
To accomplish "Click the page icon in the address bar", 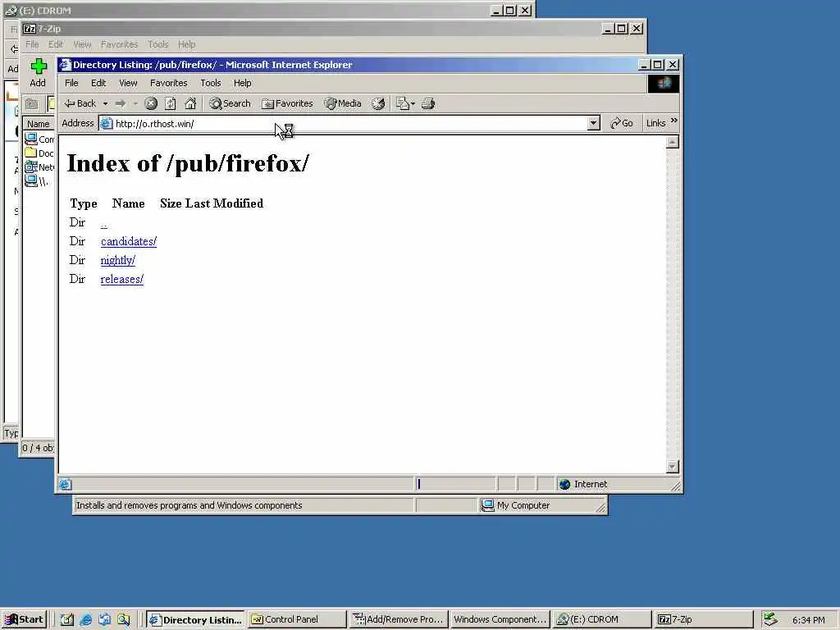I will click(x=107, y=124).
